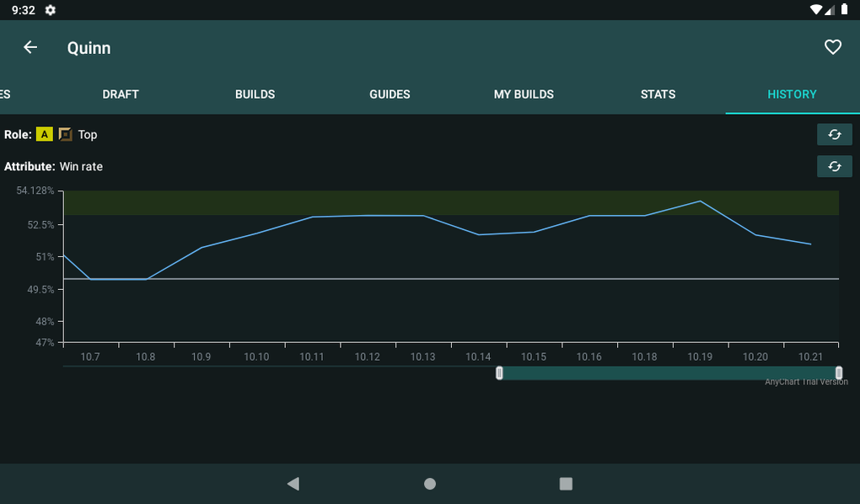860x504 pixels.
Task: Click the back arrow next to Quinn
Action: (30, 47)
